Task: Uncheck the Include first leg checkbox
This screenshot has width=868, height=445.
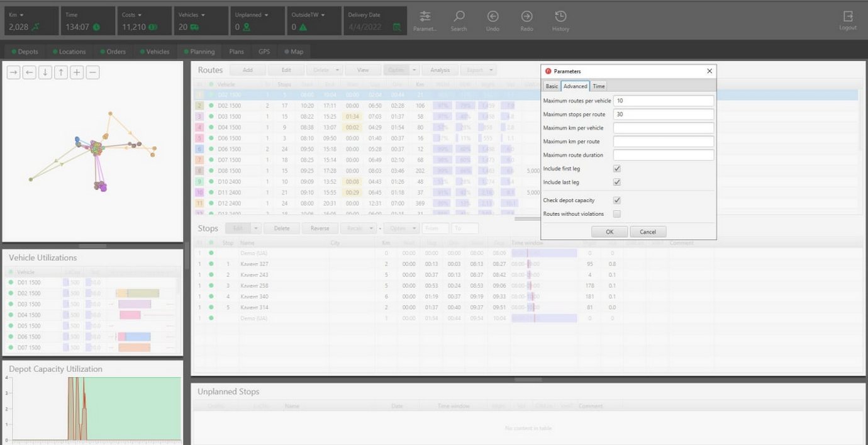Action: [617, 169]
